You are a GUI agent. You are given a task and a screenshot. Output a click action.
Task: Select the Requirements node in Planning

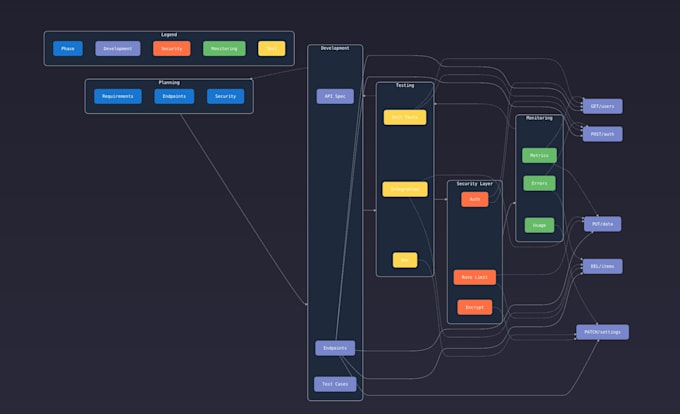click(118, 96)
